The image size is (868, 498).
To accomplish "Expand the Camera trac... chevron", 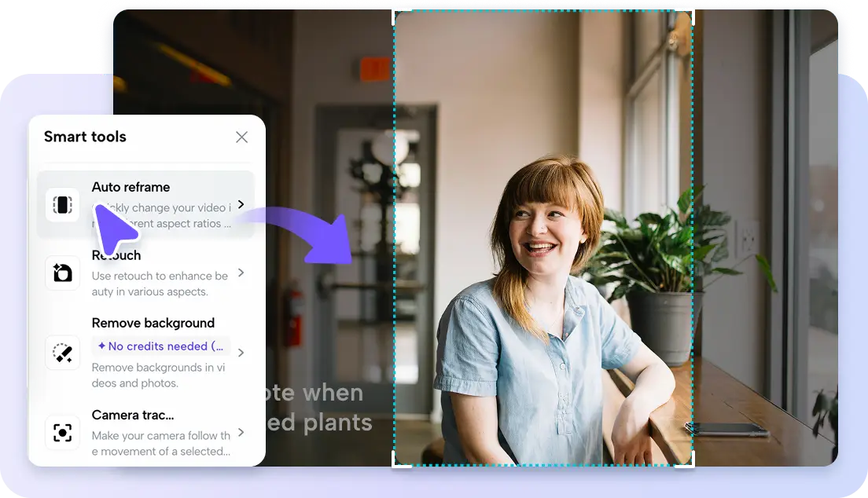I will [x=241, y=432].
